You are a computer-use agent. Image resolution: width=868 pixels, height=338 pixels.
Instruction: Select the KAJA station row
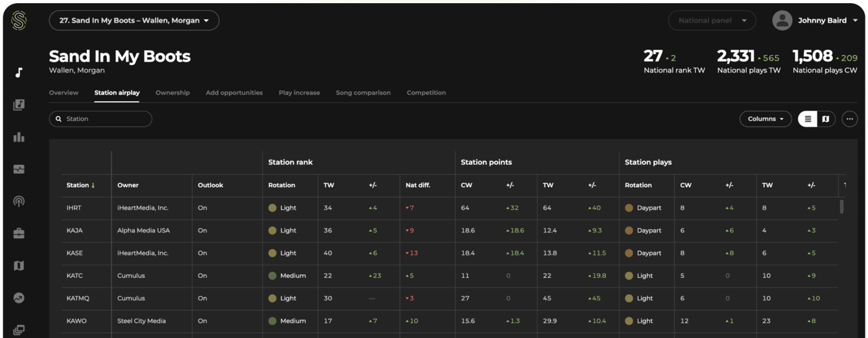449,230
